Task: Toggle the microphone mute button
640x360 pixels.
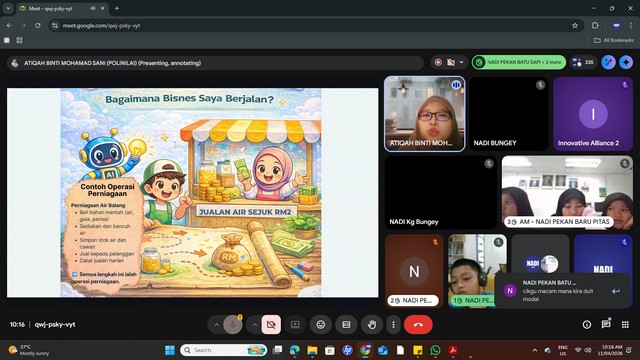Action: [x=233, y=325]
